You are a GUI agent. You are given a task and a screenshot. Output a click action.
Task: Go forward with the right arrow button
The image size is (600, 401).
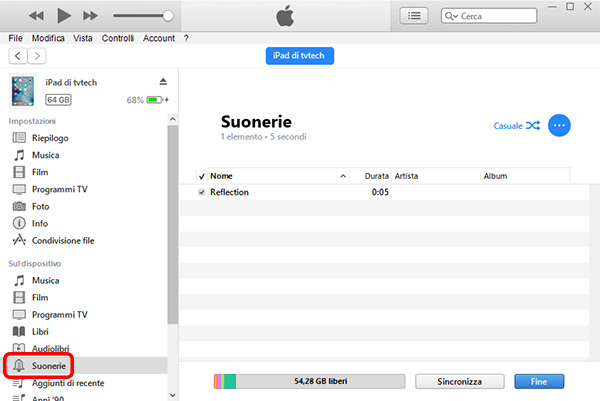pos(37,56)
